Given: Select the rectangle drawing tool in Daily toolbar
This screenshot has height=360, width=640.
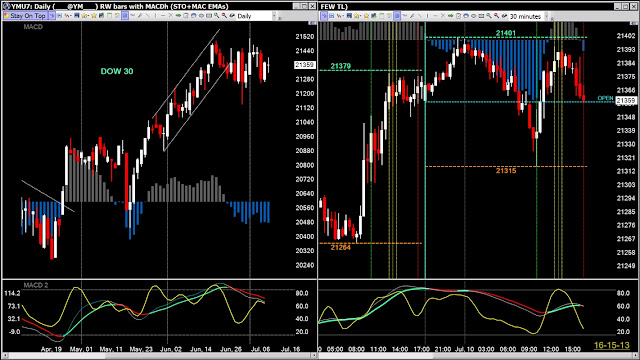Looking at the screenshot, I should point(209,16).
